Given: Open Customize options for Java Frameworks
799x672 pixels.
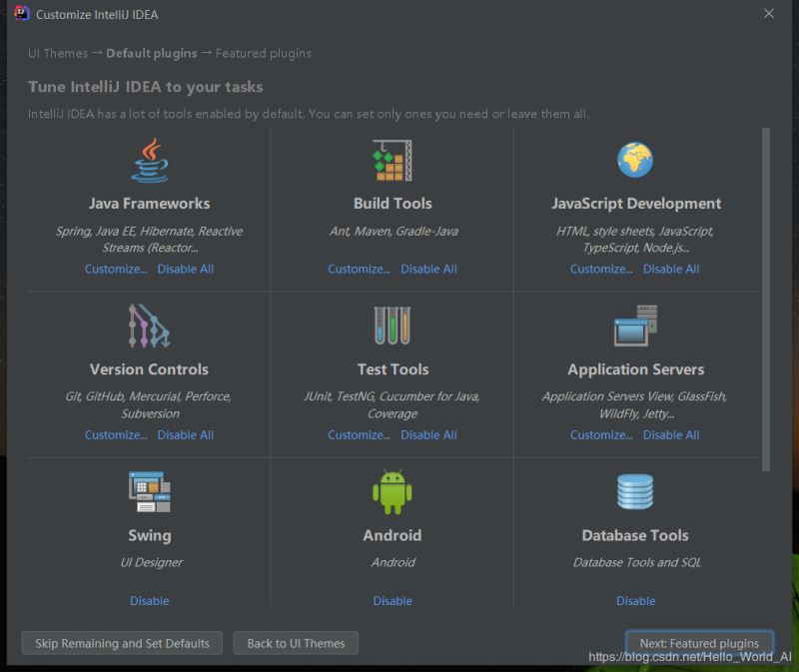Looking at the screenshot, I should click(115, 269).
